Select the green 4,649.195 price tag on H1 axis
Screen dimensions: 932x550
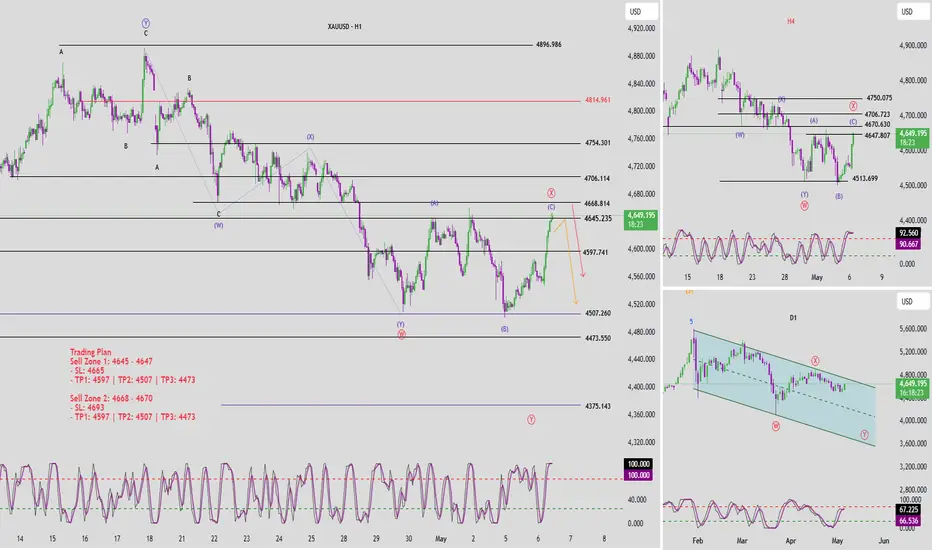coord(641,219)
